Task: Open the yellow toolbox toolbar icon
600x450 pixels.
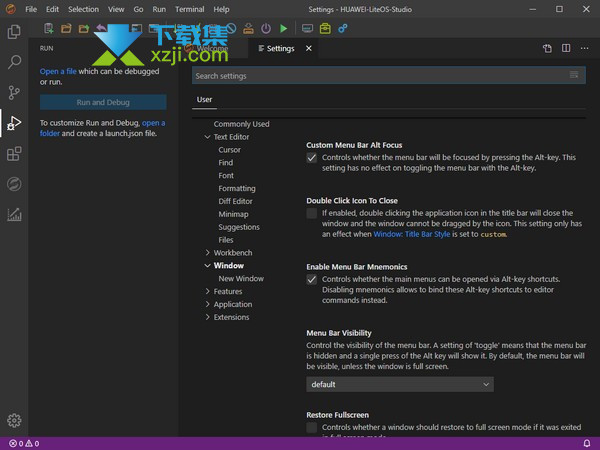Action: pos(325,28)
